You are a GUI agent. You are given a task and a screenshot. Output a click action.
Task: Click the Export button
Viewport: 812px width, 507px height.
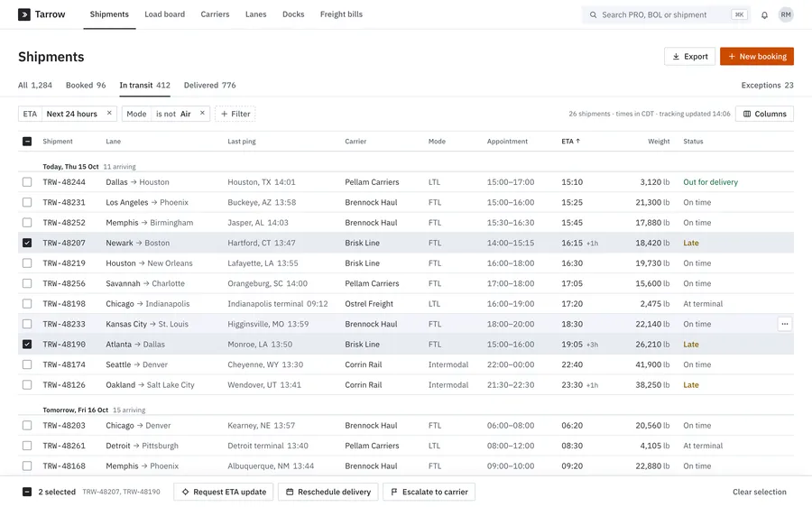tap(690, 57)
